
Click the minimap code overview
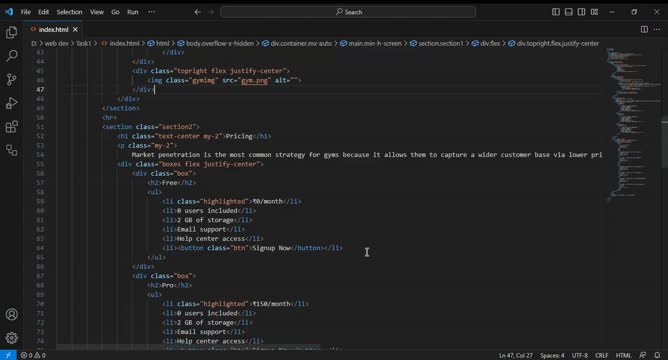pos(633,124)
